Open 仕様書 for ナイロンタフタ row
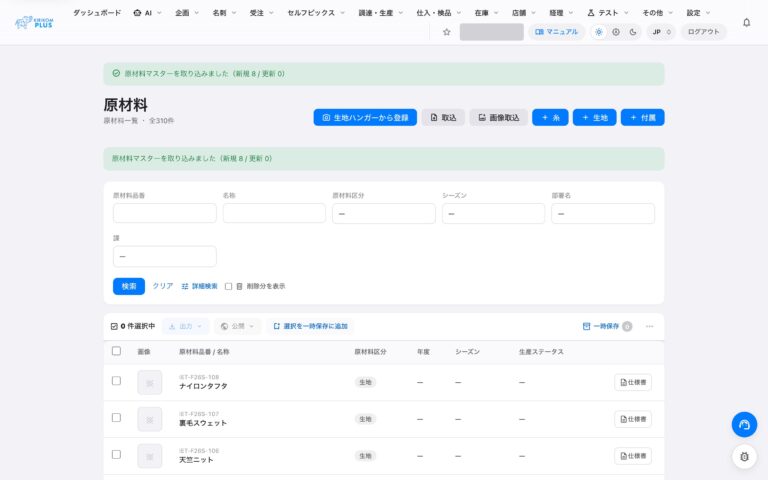Viewport: 768px width, 480px height. [x=633, y=383]
